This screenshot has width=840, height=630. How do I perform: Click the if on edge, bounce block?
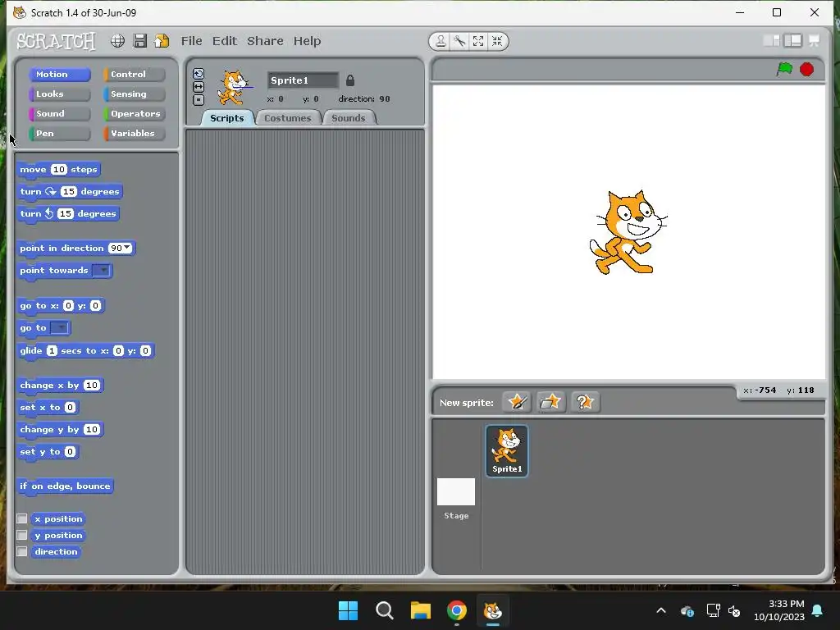pyautogui.click(x=65, y=486)
